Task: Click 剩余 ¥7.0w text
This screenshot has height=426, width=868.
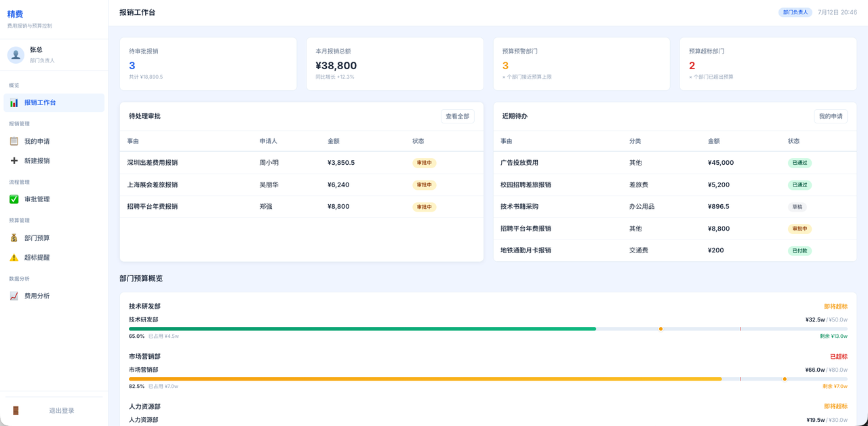Action: tap(835, 387)
